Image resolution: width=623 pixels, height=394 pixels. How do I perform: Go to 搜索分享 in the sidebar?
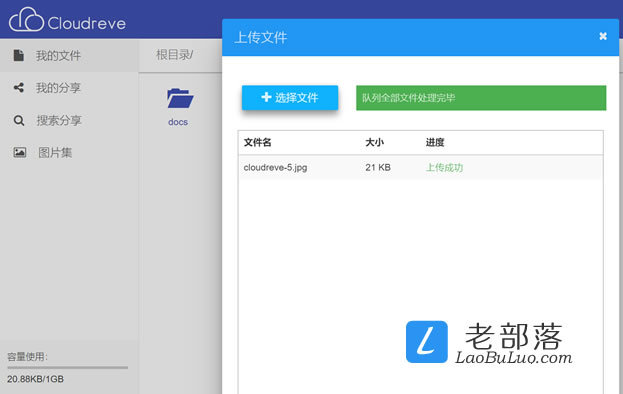click(x=69, y=120)
